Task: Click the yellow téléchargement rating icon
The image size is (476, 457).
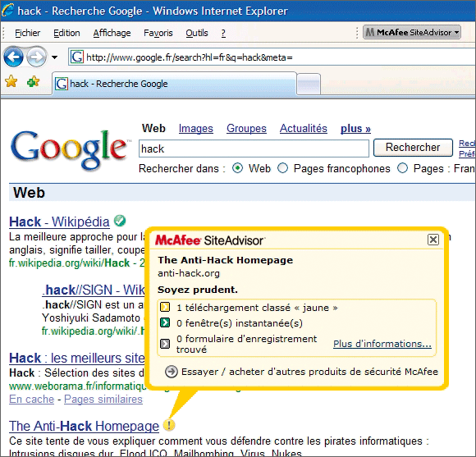Action: click(x=165, y=307)
